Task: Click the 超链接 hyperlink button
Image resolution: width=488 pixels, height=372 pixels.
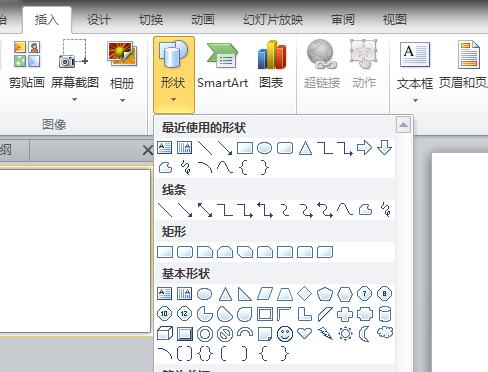Action: [x=322, y=65]
